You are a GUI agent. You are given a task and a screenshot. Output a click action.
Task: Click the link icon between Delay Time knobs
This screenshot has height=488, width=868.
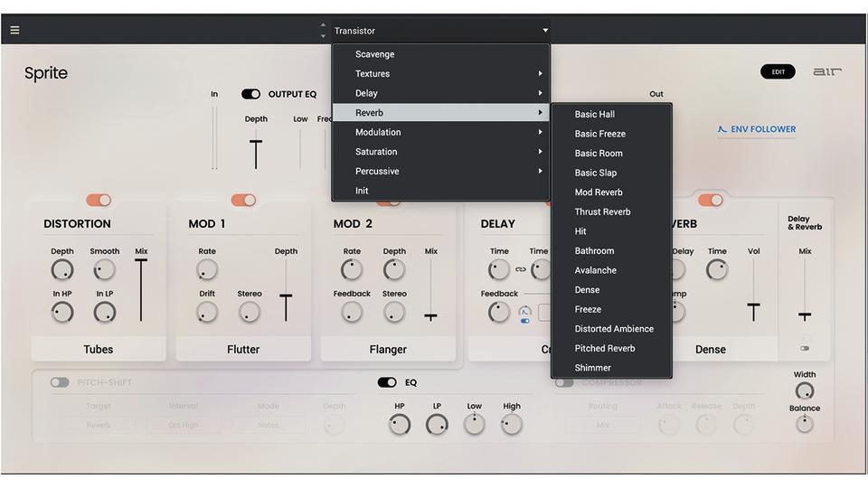tap(520, 269)
